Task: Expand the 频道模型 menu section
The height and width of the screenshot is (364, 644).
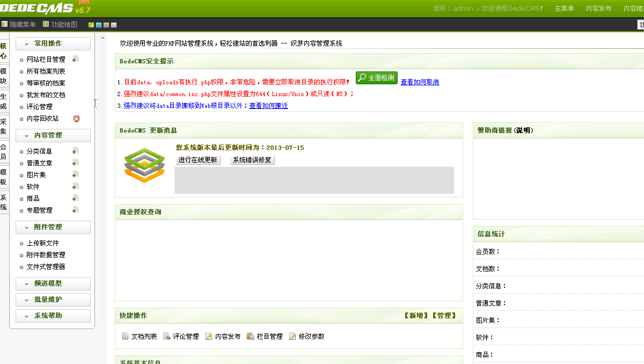Action: (x=53, y=283)
